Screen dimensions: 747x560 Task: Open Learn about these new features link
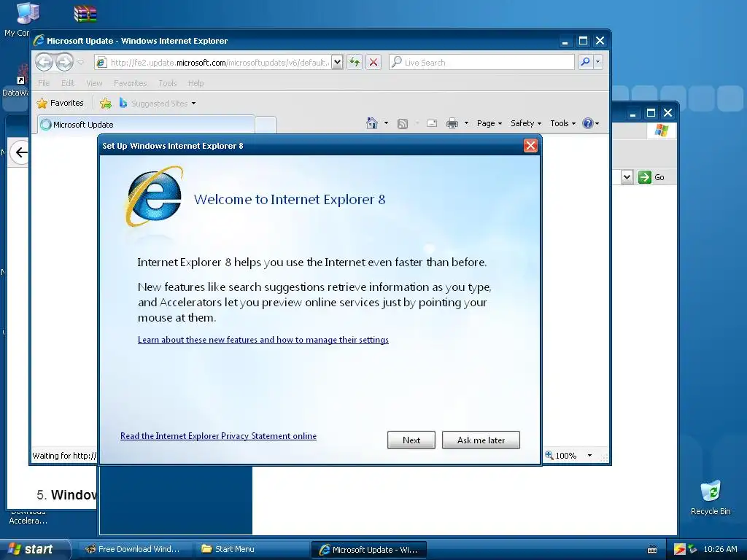[263, 340]
